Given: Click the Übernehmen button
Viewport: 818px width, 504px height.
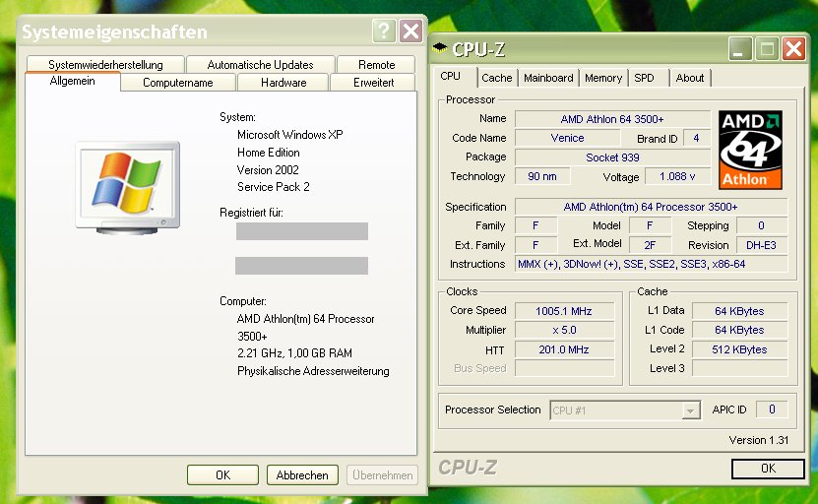Looking at the screenshot, I should coord(382,474).
